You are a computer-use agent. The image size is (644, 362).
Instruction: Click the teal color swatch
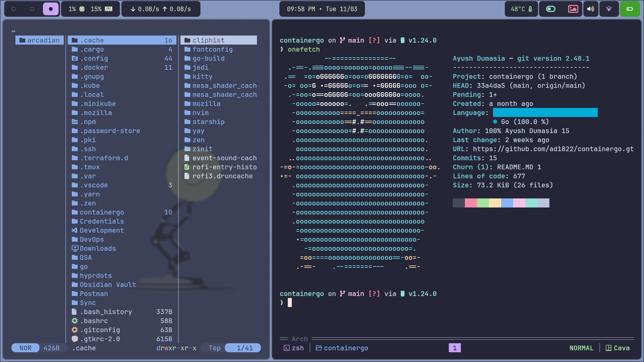click(531, 203)
